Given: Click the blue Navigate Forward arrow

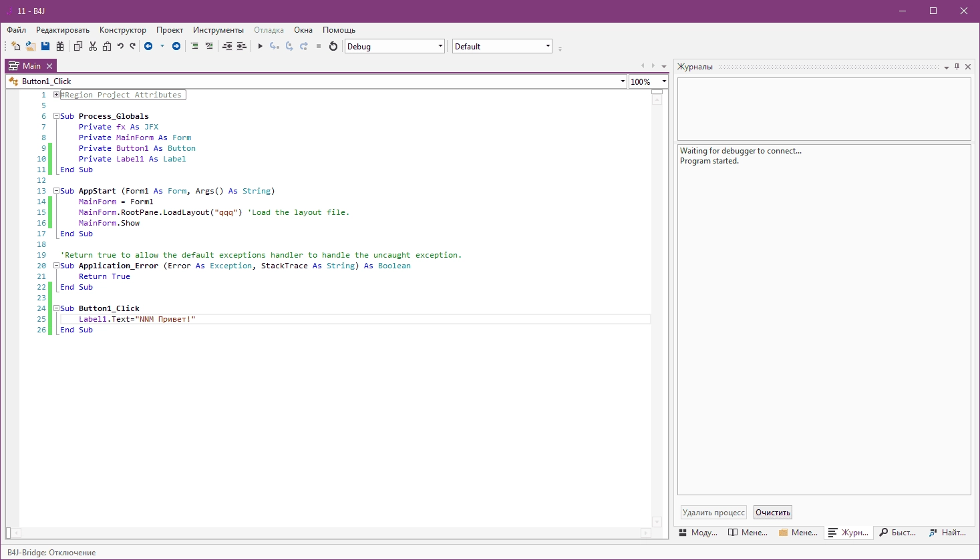Looking at the screenshot, I should 176,46.
